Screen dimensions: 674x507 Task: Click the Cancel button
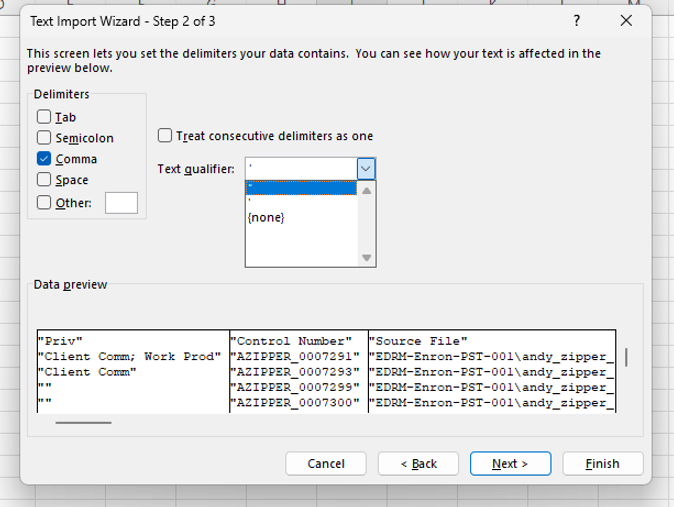tap(326, 464)
